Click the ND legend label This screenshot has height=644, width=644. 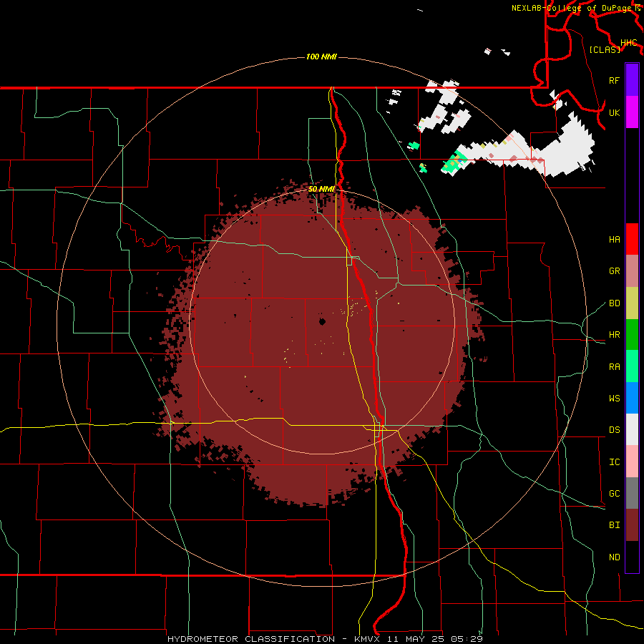(614, 557)
